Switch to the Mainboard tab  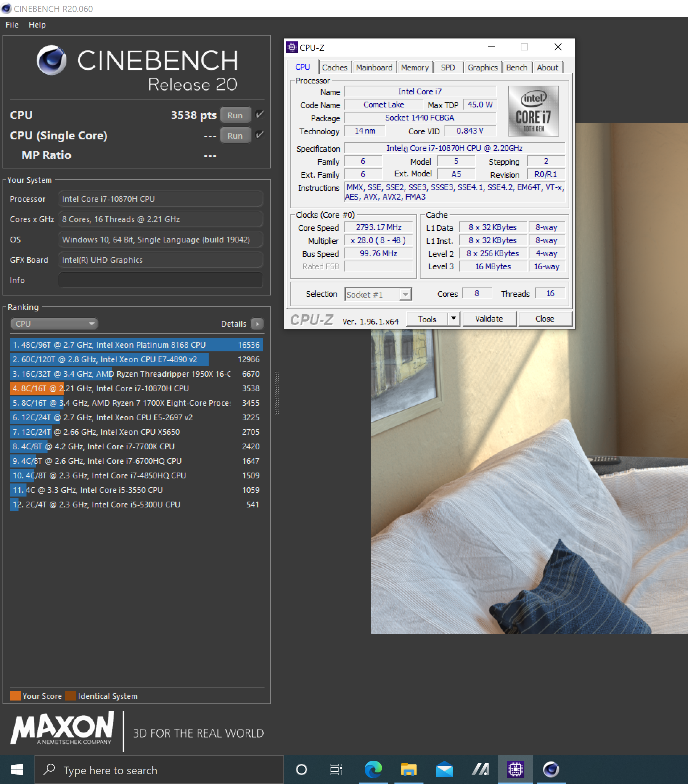pyautogui.click(x=374, y=68)
